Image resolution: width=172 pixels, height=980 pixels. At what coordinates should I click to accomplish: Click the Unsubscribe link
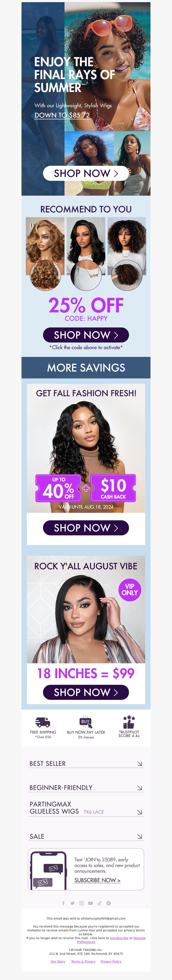click(119, 938)
